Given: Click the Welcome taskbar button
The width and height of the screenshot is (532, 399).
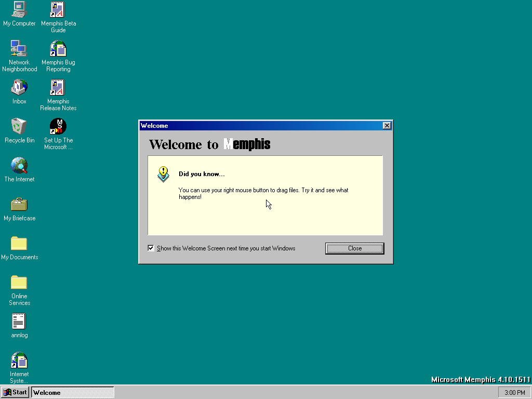Looking at the screenshot, I should pyautogui.click(x=73, y=393).
